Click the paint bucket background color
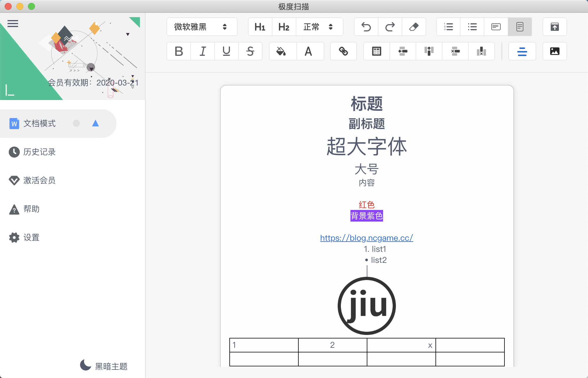The width and height of the screenshot is (588, 378). tap(281, 51)
